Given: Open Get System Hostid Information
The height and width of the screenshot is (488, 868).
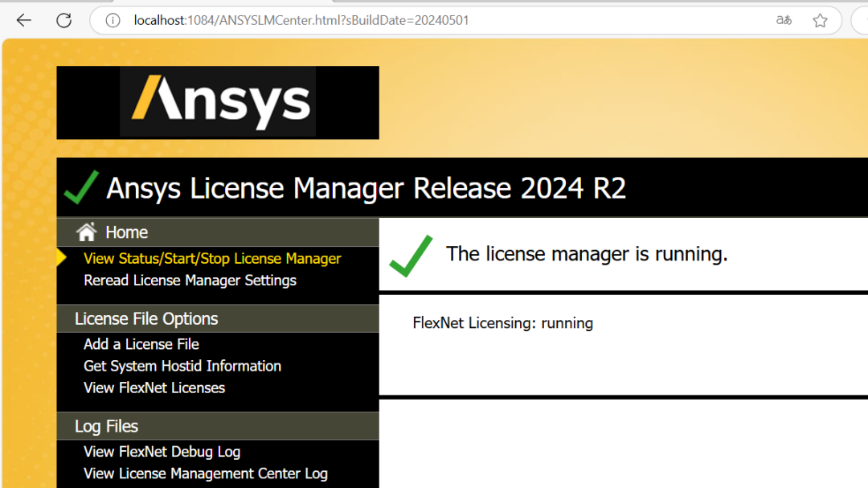Looking at the screenshot, I should pyautogui.click(x=182, y=366).
